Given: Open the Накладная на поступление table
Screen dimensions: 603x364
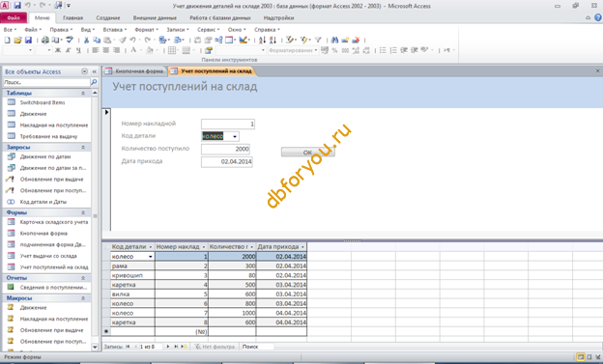Looking at the screenshot, I should [x=54, y=125].
